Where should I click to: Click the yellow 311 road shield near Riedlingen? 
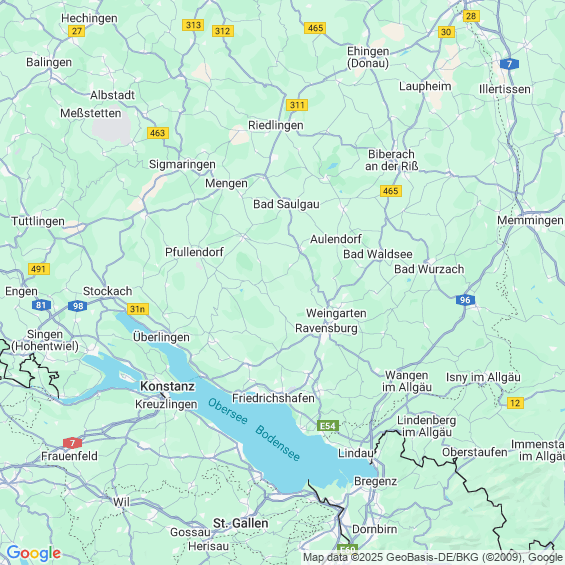point(297,105)
